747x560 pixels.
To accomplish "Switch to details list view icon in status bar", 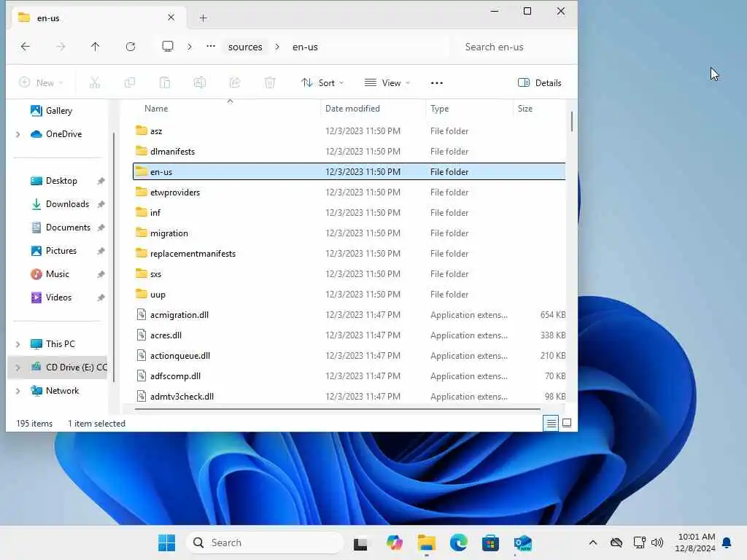I will click(551, 423).
